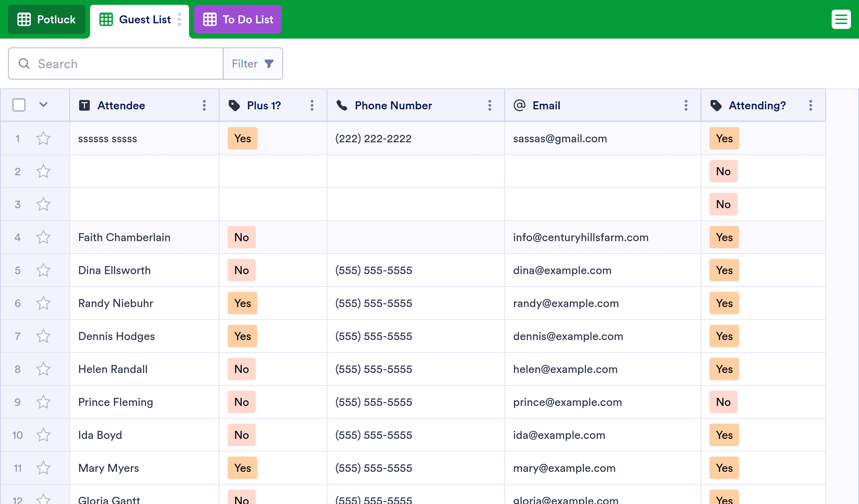Viewport: 859px width, 504px height.
Task: Click the Filter funnel icon
Action: click(x=269, y=64)
